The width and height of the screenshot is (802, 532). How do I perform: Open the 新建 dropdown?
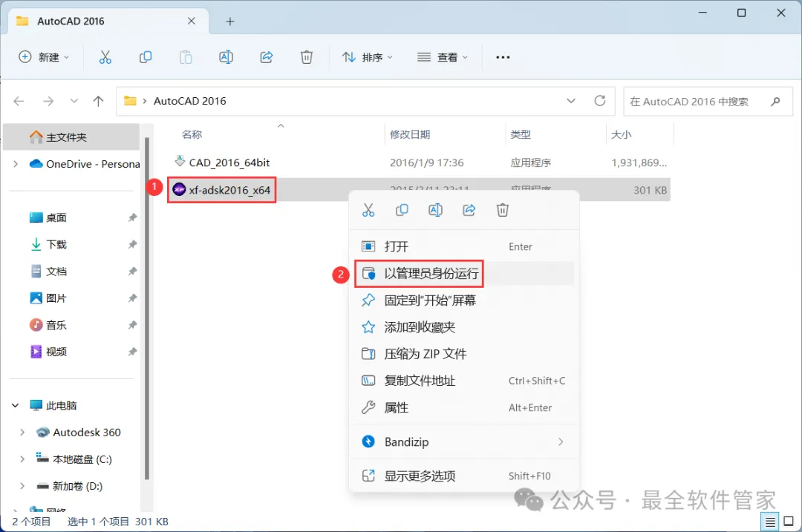pyautogui.click(x=44, y=57)
